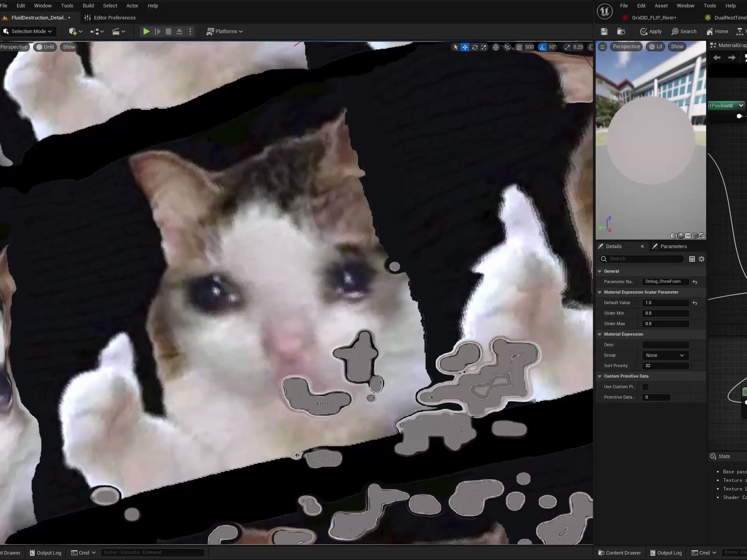Viewport: 747px width, 560px height.
Task: Open the Content Drawer in the material editor
Action: pyautogui.click(x=619, y=553)
